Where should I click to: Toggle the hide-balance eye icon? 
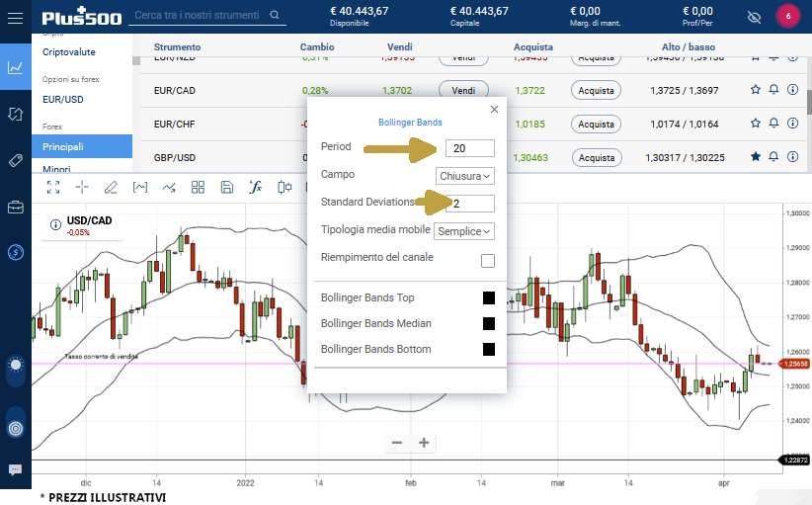pyautogui.click(x=755, y=17)
